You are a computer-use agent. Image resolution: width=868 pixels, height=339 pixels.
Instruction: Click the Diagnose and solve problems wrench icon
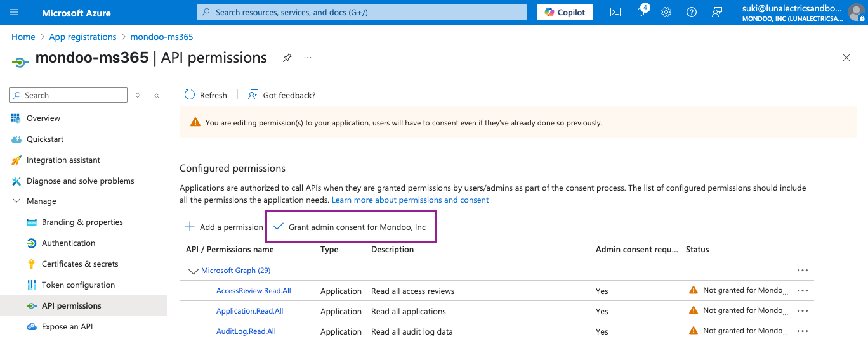coord(16,181)
